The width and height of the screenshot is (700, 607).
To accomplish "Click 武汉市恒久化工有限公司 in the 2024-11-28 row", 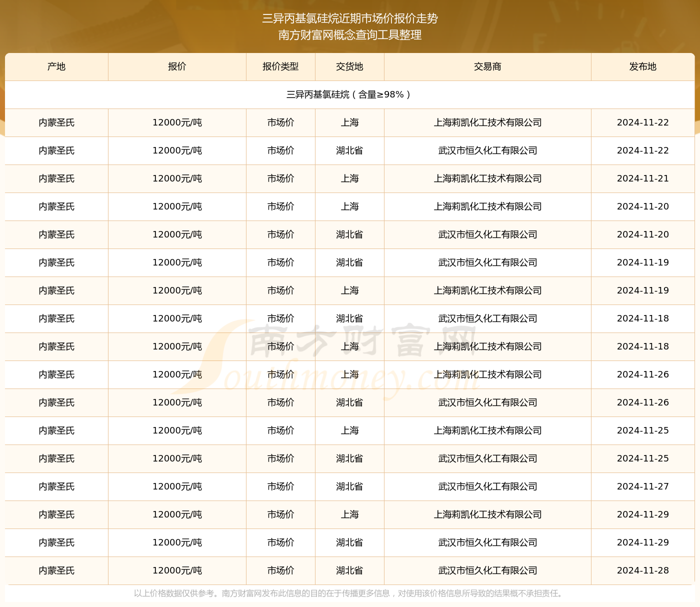I will coord(487,570).
